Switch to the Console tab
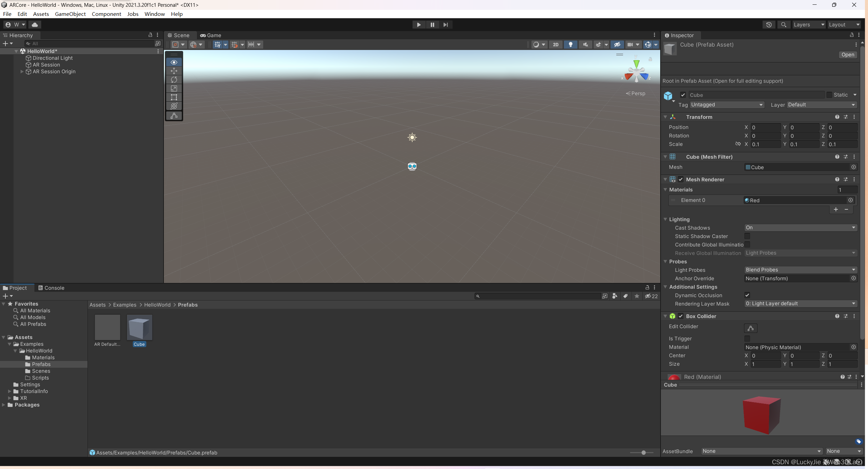Screen dimensions: 868x469 pos(51,288)
